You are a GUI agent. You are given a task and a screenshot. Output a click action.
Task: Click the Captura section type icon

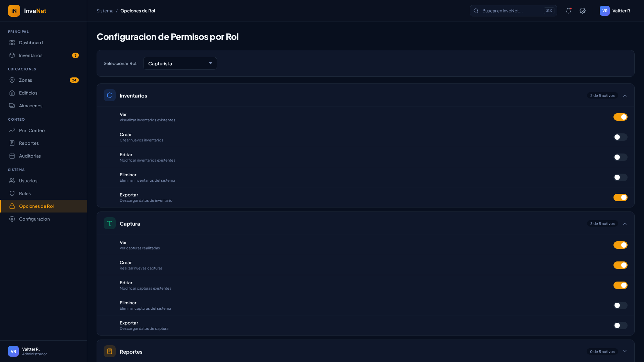pos(110,223)
